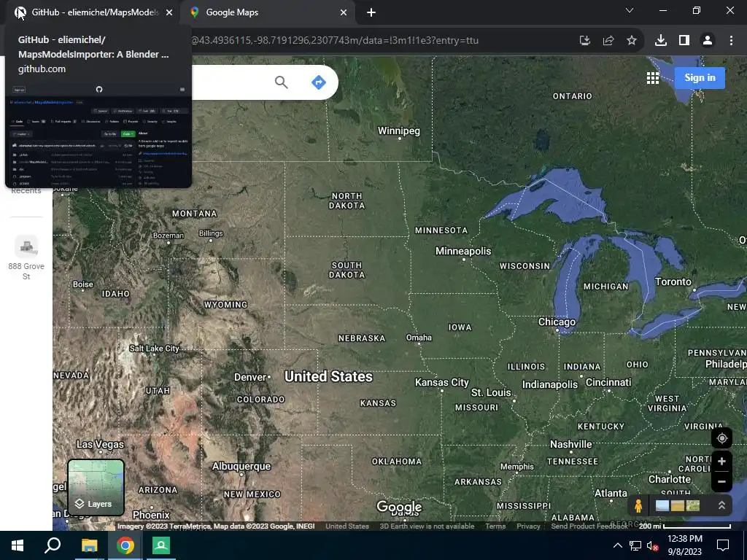Open the tab search dropdown arrow
This screenshot has width=747, height=560.
click(x=630, y=10)
